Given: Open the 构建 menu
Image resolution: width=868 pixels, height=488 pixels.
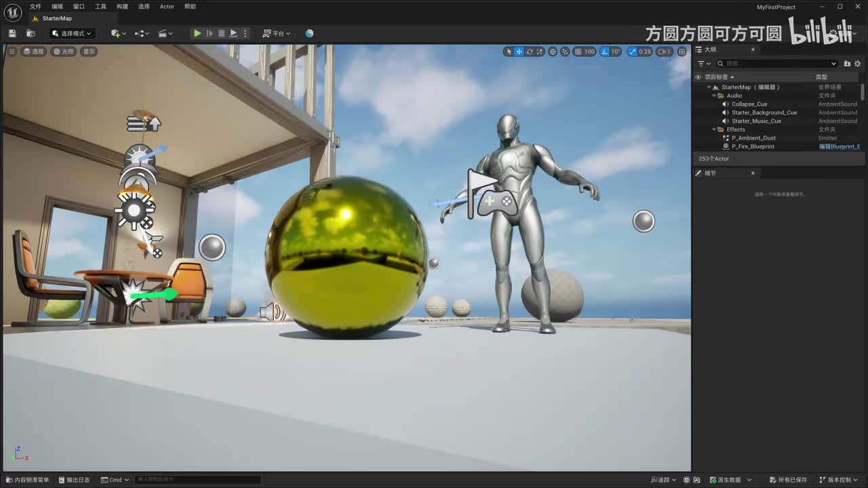Looking at the screenshot, I should click(122, 7).
